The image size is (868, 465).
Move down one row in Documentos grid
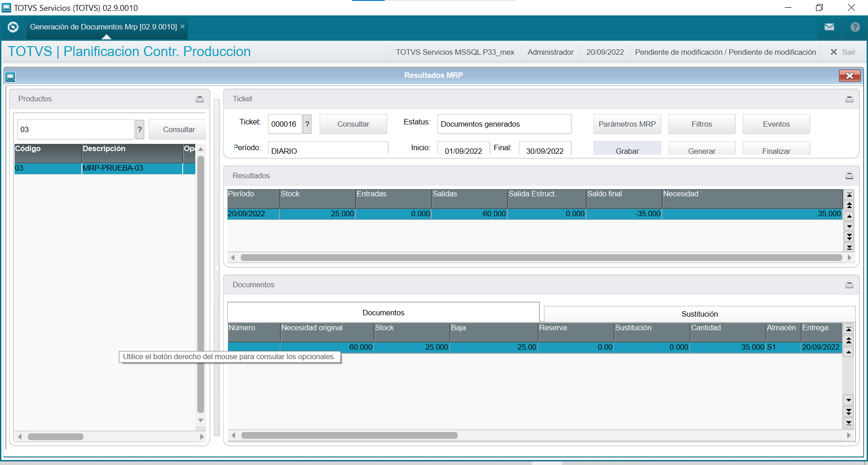tap(849, 400)
